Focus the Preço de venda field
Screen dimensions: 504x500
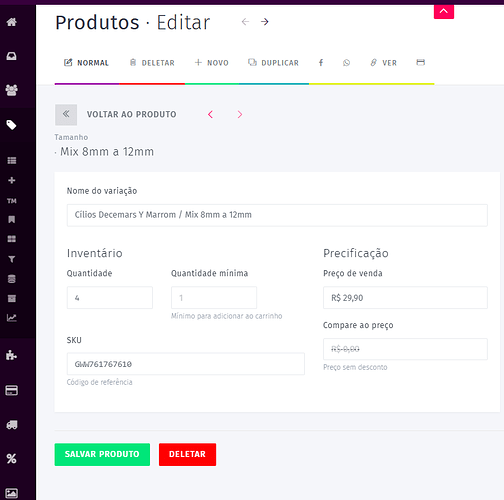tap(405, 298)
